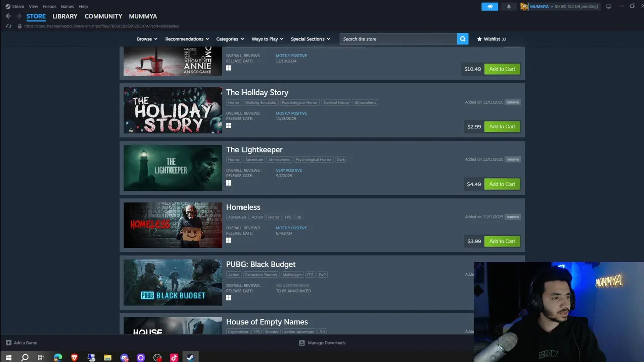Toggle Big Picture mode monitor icon
Screen dimensions: 644x362
click(x=609, y=6)
